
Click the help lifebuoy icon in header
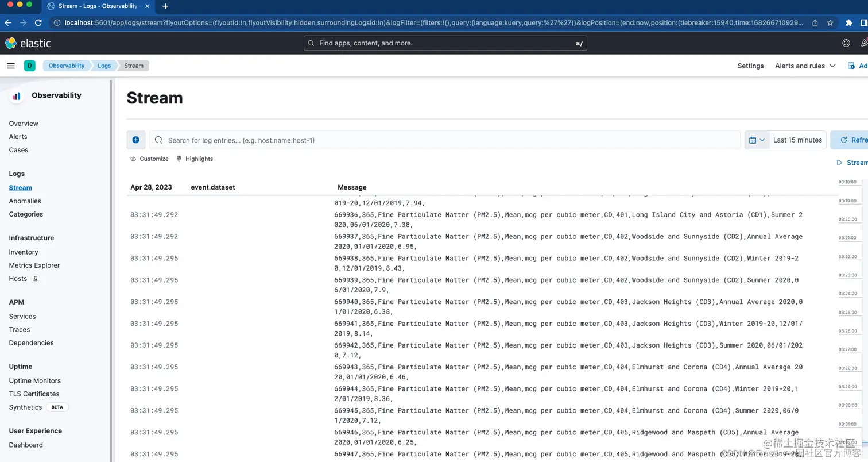(x=846, y=43)
